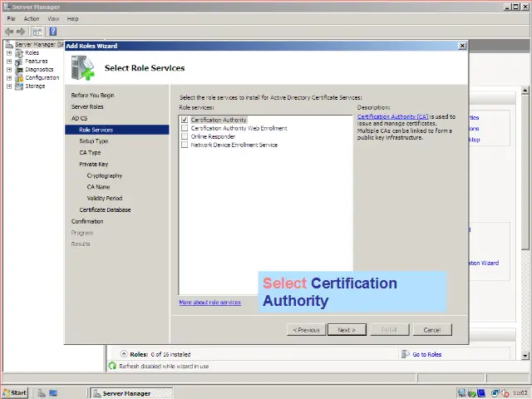Image resolution: width=532 pixels, height=399 pixels.
Task: Go to the Before You Begin step
Action: pyautogui.click(x=92, y=96)
